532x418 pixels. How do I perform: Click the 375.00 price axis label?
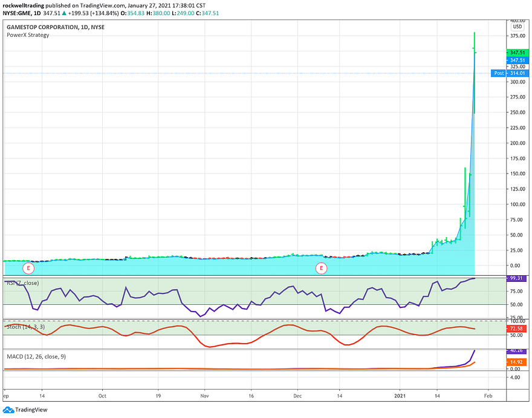(517, 36)
